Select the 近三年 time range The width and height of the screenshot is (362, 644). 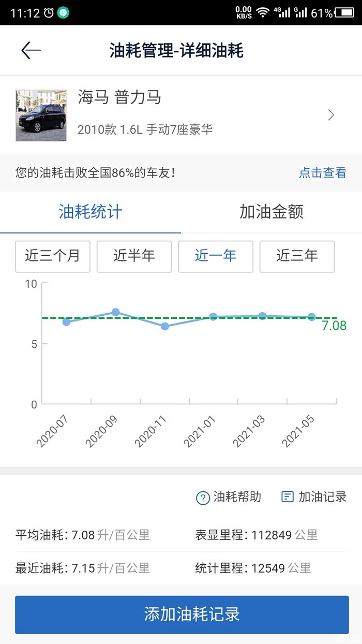point(297,256)
